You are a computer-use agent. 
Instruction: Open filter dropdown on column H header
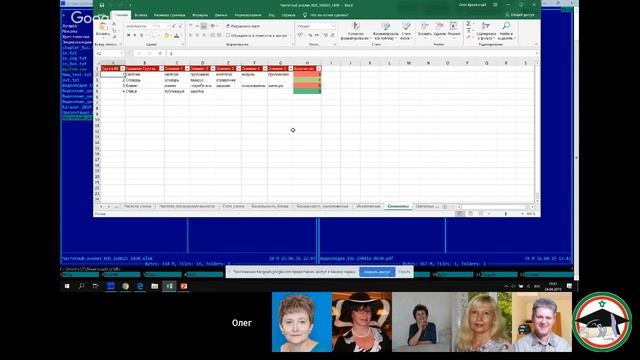319,69
